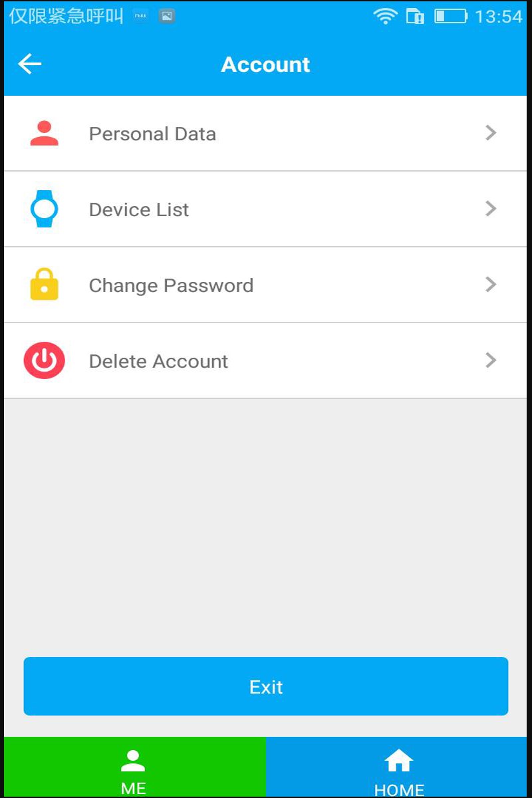
Task: Tap the red power Delete Account icon
Action: tap(45, 361)
